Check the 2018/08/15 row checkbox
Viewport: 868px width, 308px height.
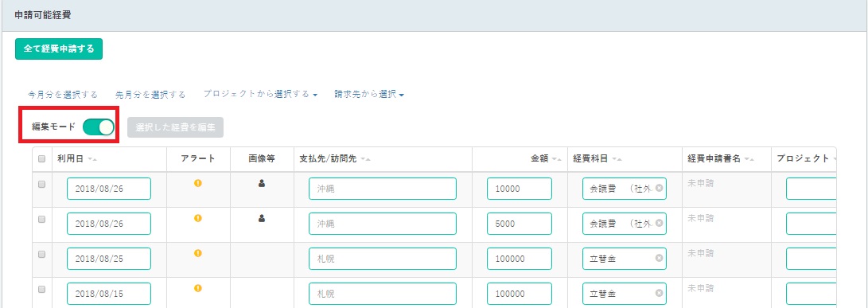(41, 289)
